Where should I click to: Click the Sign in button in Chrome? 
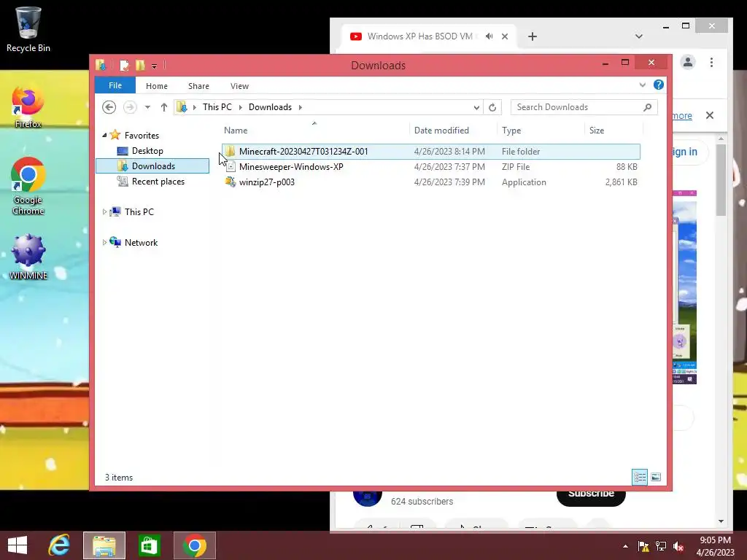pos(684,152)
